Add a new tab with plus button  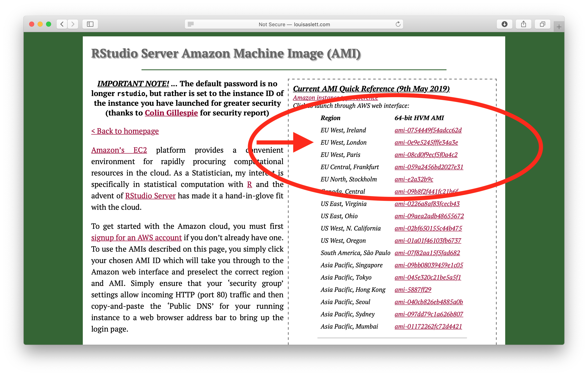tap(559, 27)
